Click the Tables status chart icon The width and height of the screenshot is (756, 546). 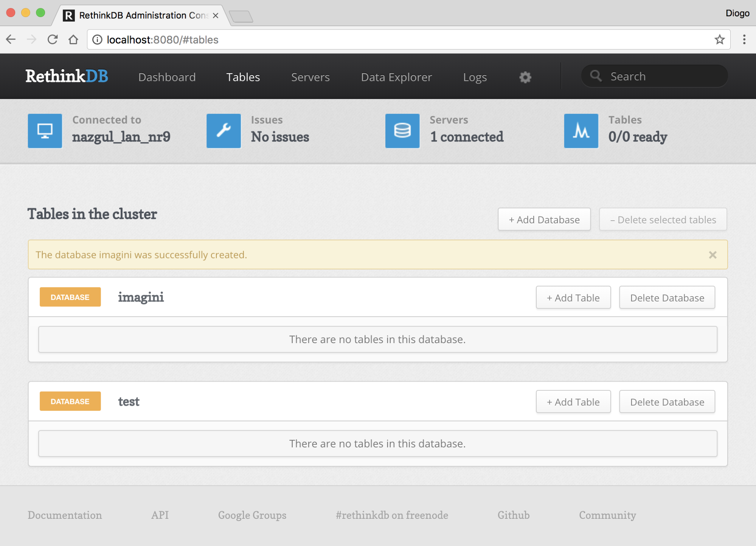(x=581, y=131)
